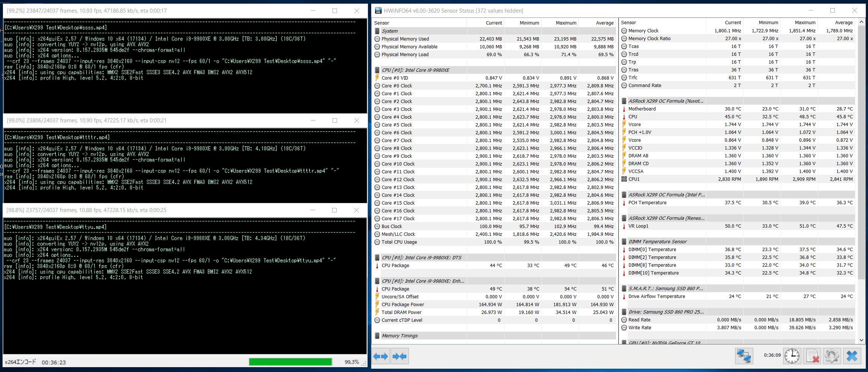Select the Drive Airflow Temperature row
868x372 pixels.
coord(737,296)
